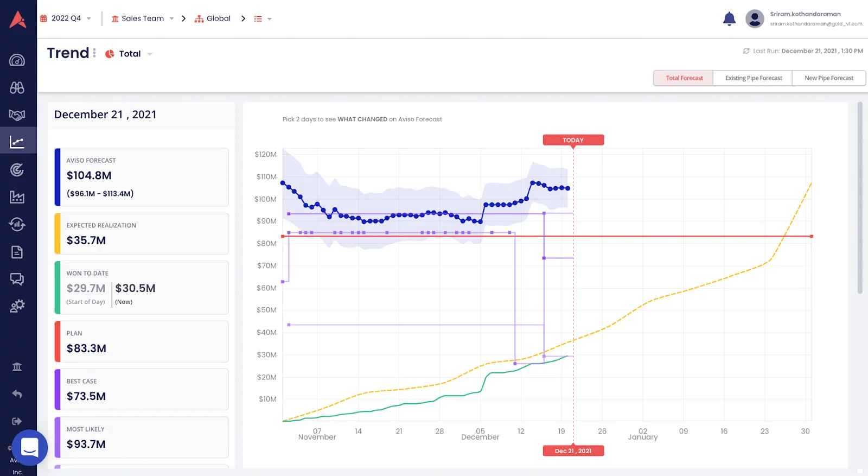This screenshot has height=476, width=868.
Task: Open the handshake deals icon in sidebar
Action: [17, 115]
